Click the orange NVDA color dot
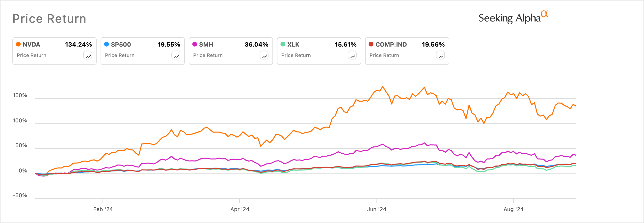Viewport: 644px width, 223px height. point(18,44)
